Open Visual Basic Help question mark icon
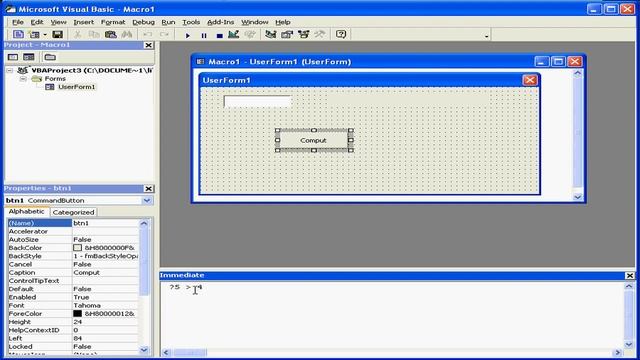This screenshot has height=360, width=640. click(x=341, y=34)
